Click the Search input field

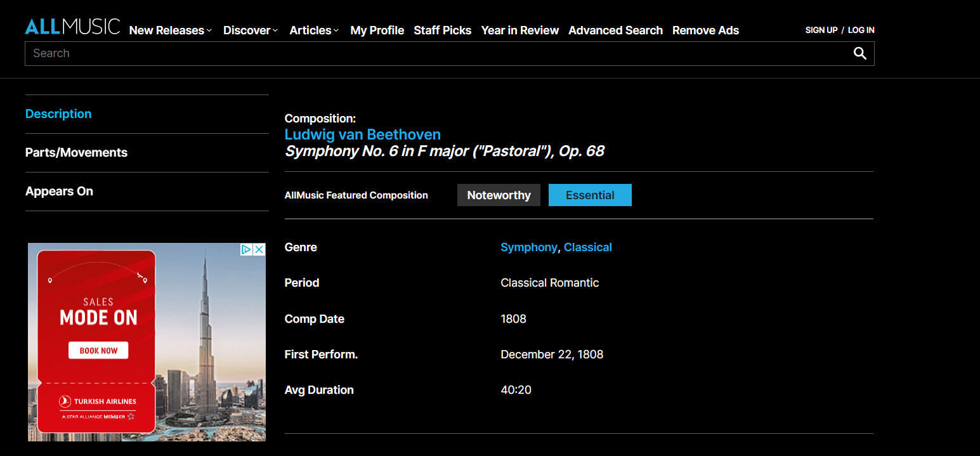pos(438,53)
